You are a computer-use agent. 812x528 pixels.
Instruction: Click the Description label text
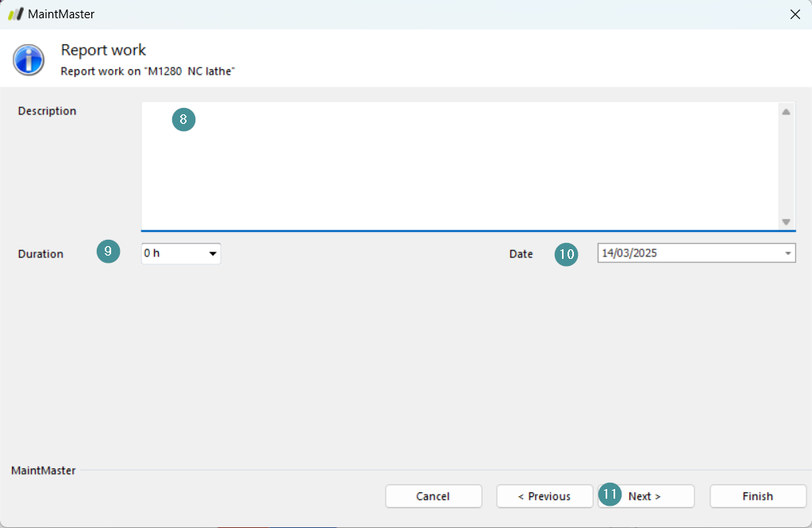(47, 111)
